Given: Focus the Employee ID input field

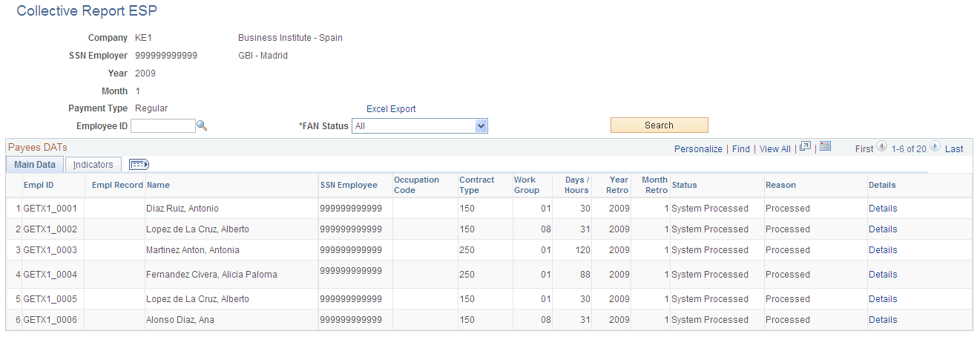Looking at the screenshot, I should pyautogui.click(x=163, y=126).
